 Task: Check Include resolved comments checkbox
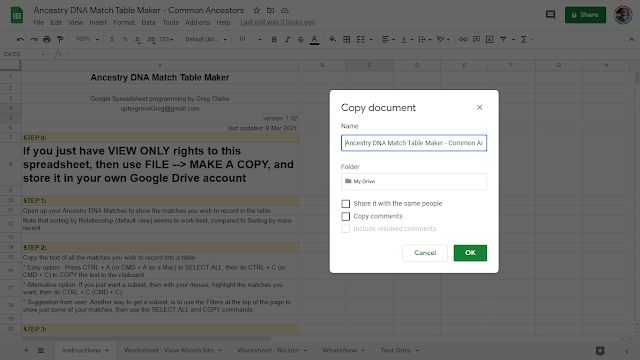click(x=346, y=229)
